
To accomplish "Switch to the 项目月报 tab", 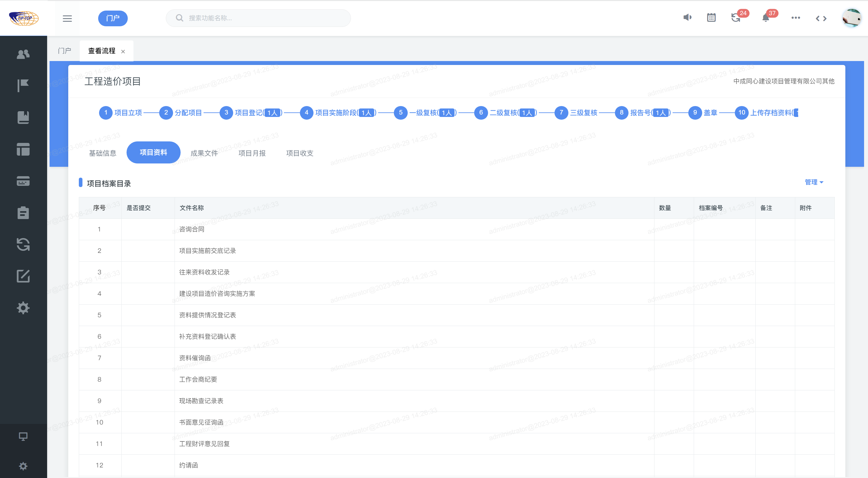I will point(252,153).
